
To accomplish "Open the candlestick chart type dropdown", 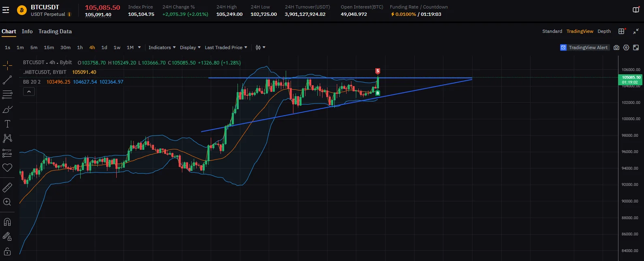I will pyautogui.click(x=260, y=47).
